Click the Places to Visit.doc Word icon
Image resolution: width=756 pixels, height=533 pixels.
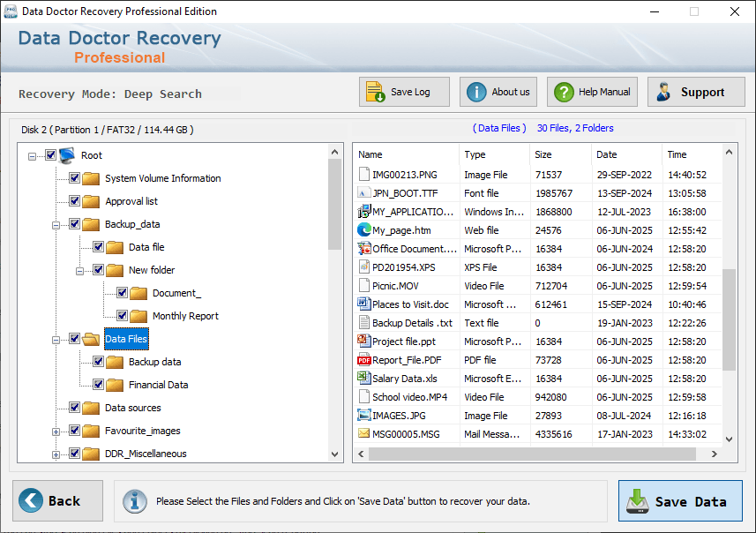[364, 304]
